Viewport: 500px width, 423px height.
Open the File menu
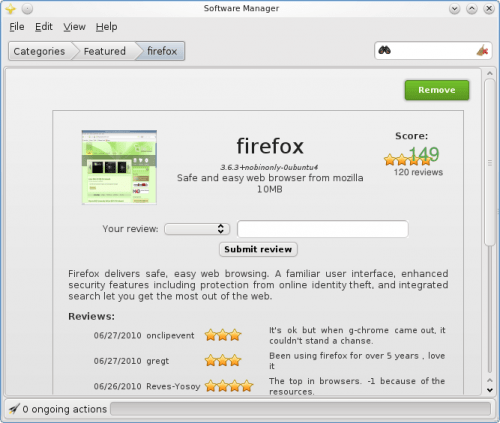(x=17, y=27)
